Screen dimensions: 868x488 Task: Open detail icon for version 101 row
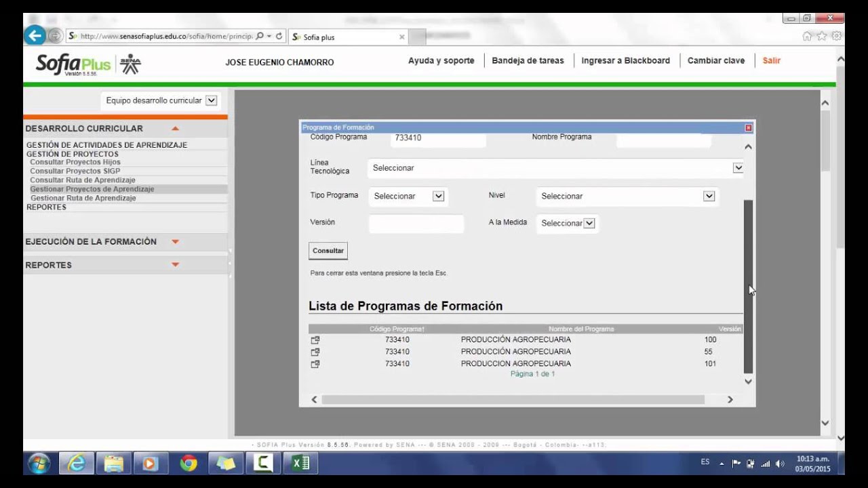click(315, 364)
